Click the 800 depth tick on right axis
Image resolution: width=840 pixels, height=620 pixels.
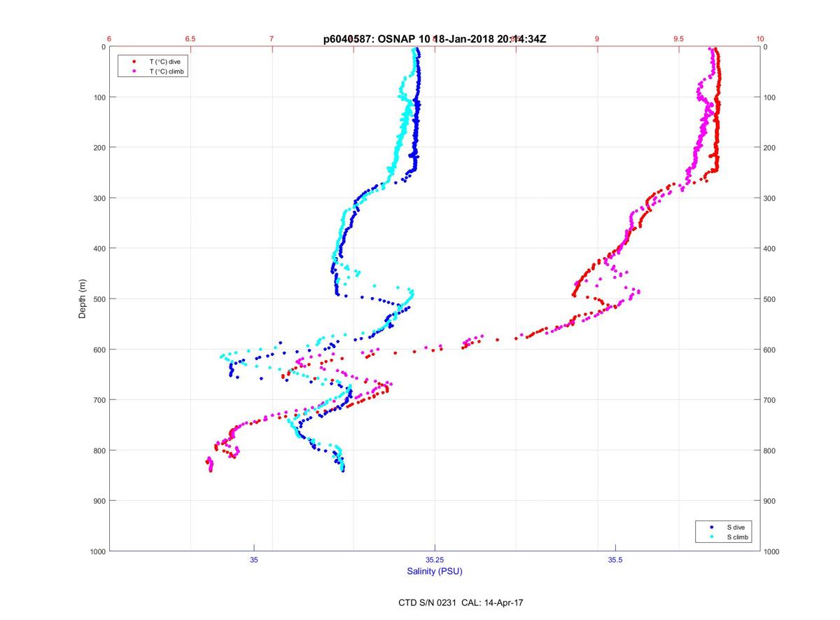click(x=769, y=450)
